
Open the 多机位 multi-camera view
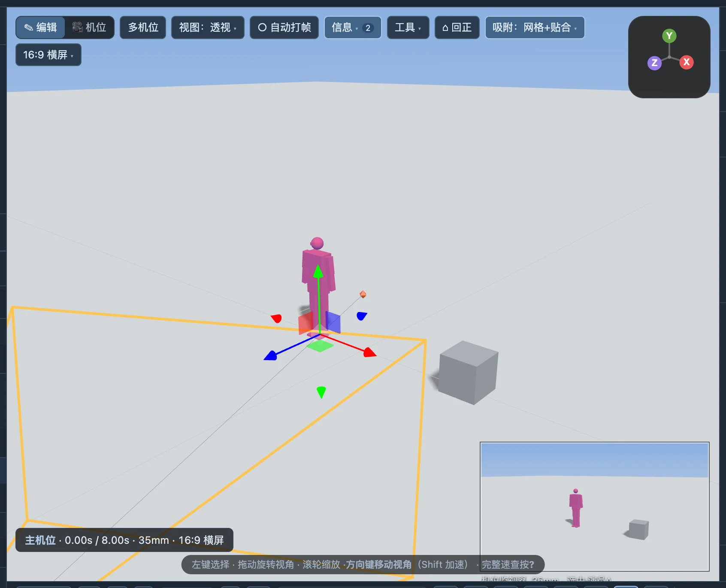click(x=143, y=27)
